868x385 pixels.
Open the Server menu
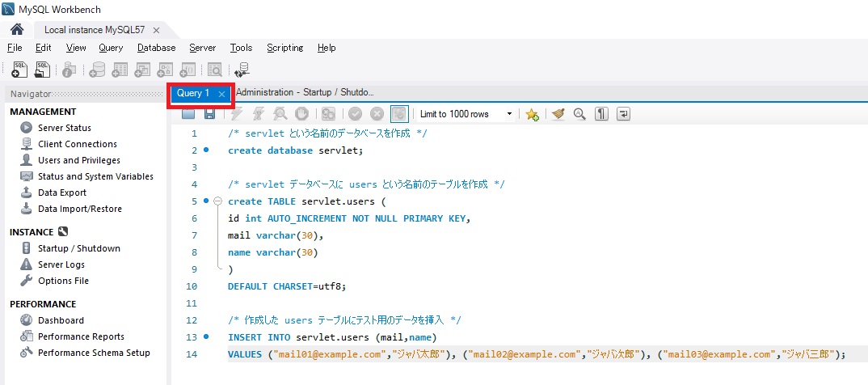[x=203, y=48]
